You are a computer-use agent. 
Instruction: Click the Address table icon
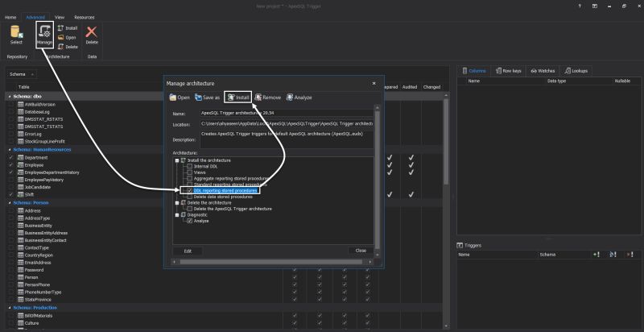tap(21, 211)
